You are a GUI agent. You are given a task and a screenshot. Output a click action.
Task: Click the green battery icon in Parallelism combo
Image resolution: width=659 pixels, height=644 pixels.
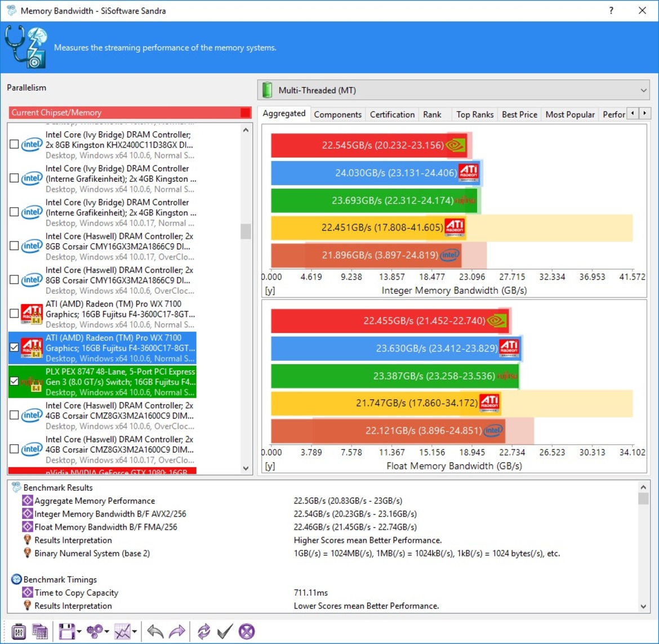(x=268, y=90)
